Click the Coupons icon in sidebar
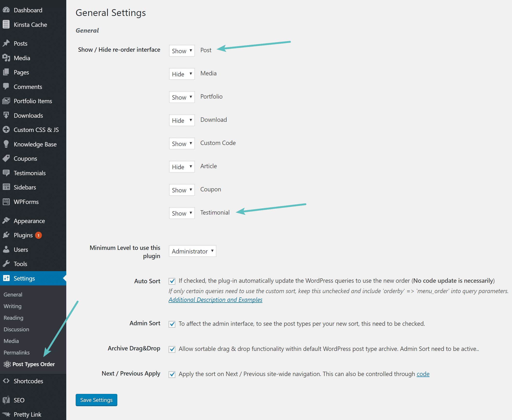The width and height of the screenshot is (512, 420). (6, 159)
